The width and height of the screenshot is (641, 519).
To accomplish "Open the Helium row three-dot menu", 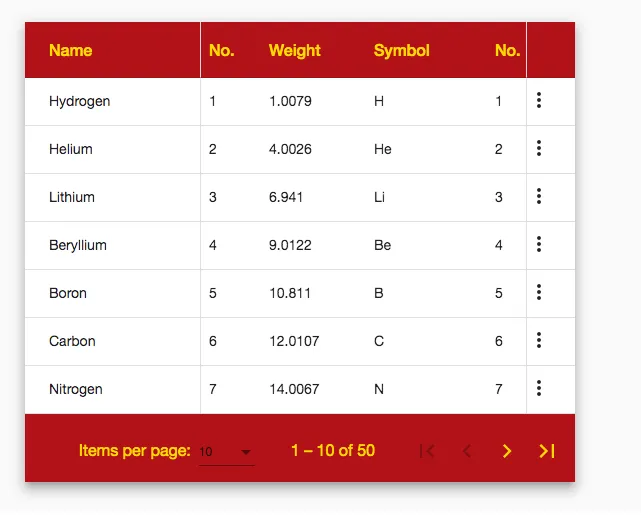I will click(539, 148).
